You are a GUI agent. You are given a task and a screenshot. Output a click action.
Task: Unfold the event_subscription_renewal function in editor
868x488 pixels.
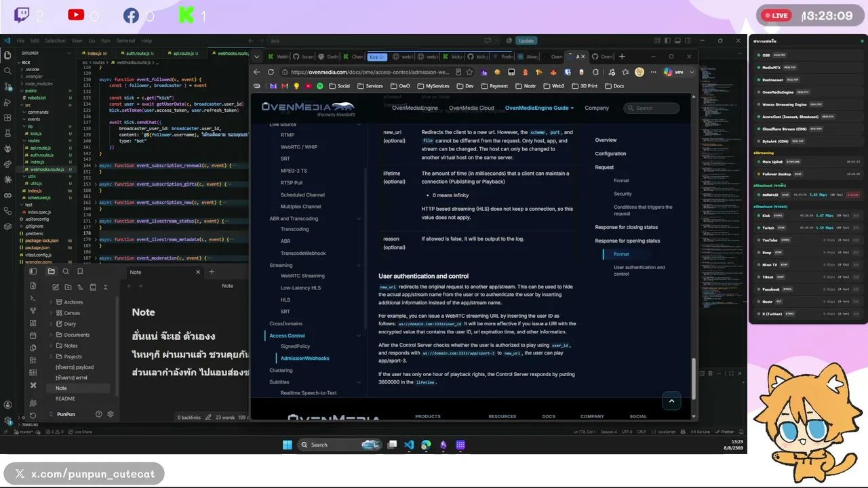94,165
